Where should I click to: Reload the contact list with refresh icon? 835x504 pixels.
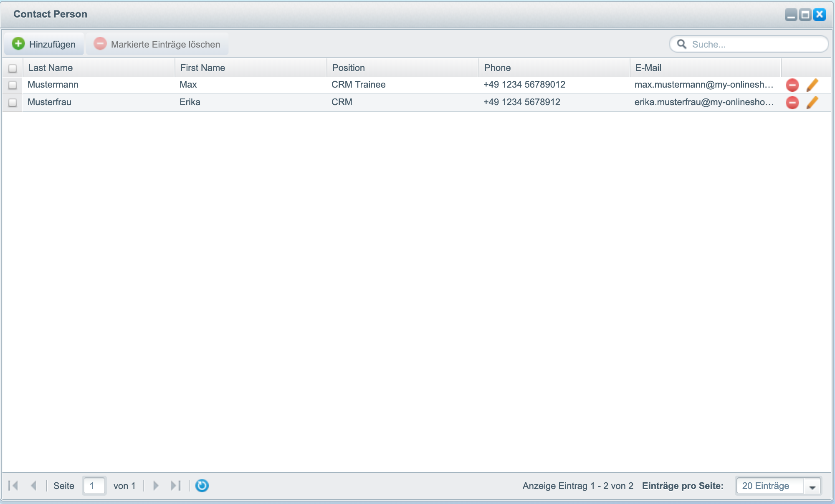[x=202, y=486]
